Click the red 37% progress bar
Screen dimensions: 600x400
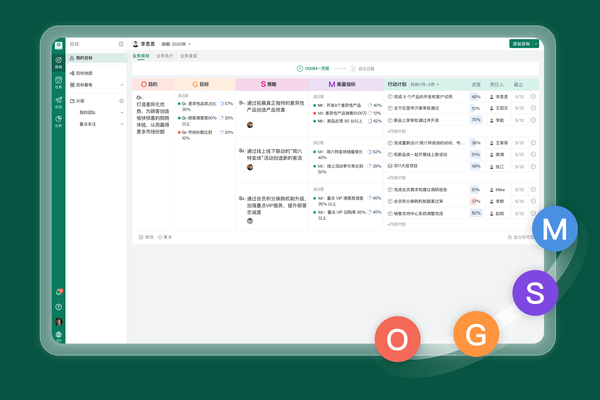click(476, 201)
